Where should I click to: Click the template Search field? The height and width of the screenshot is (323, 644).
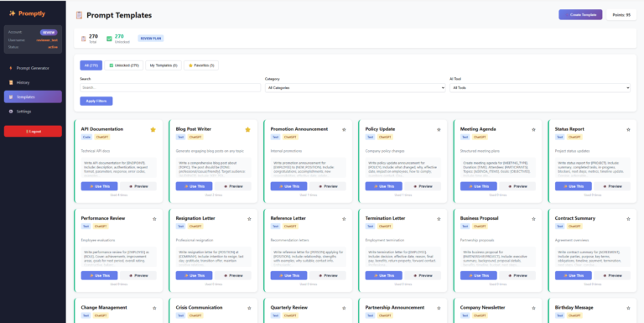tap(170, 87)
